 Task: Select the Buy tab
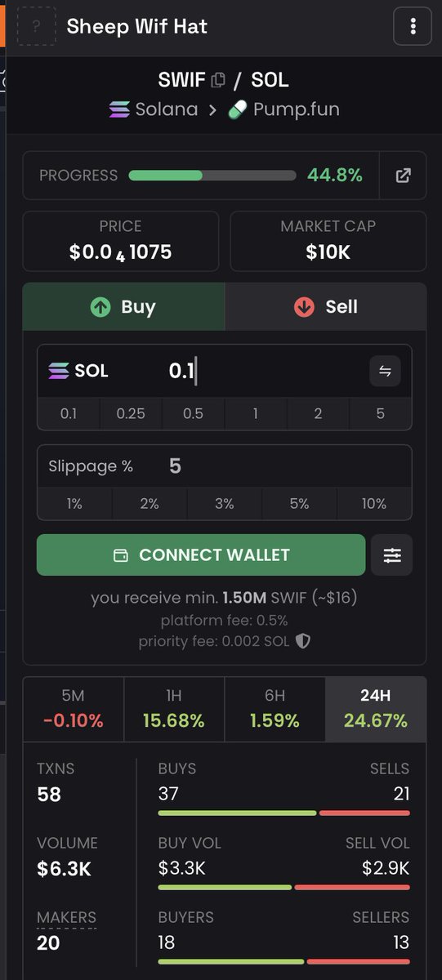pos(123,306)
